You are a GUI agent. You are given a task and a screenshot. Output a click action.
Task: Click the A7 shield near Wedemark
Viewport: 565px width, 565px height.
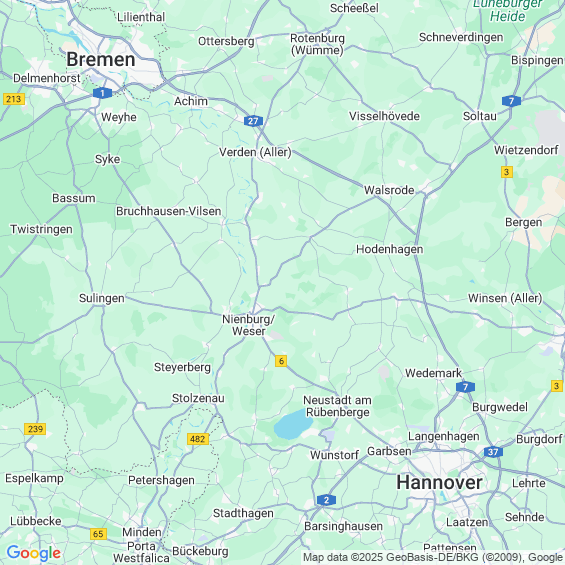pyautogui.click(x=465, y=387)
